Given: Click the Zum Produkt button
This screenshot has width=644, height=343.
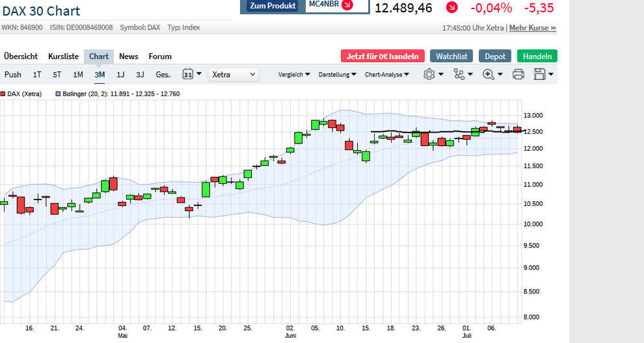Looking at the screenshot, I should click(273, 6).
